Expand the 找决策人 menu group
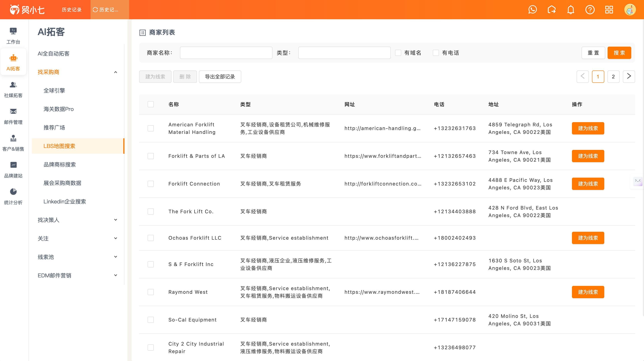This screenshot has width=644, height=361. click(x=78, y=220)
